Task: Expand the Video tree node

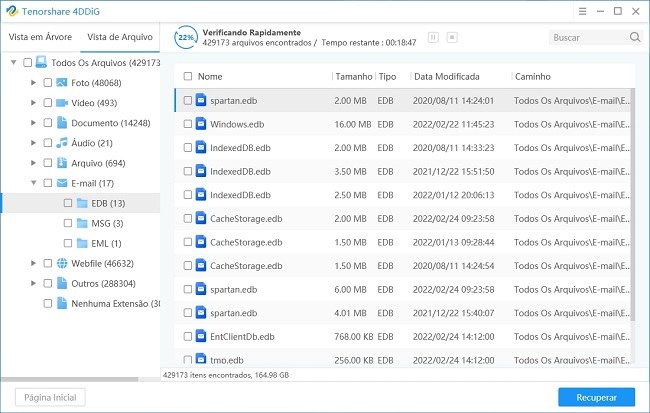Action: point(34,102)
